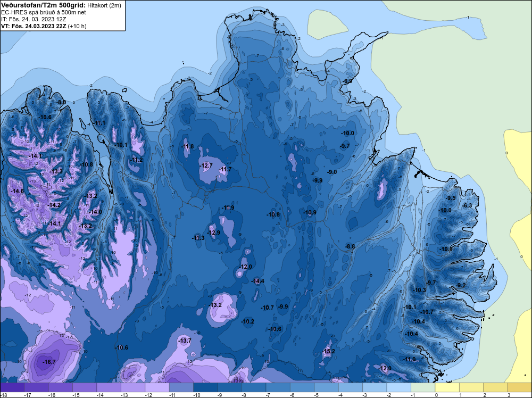This screenshot has height=398, width=532.
Task: Select the legend swatch between -5 and -4
Action: [x=326, y=387]
